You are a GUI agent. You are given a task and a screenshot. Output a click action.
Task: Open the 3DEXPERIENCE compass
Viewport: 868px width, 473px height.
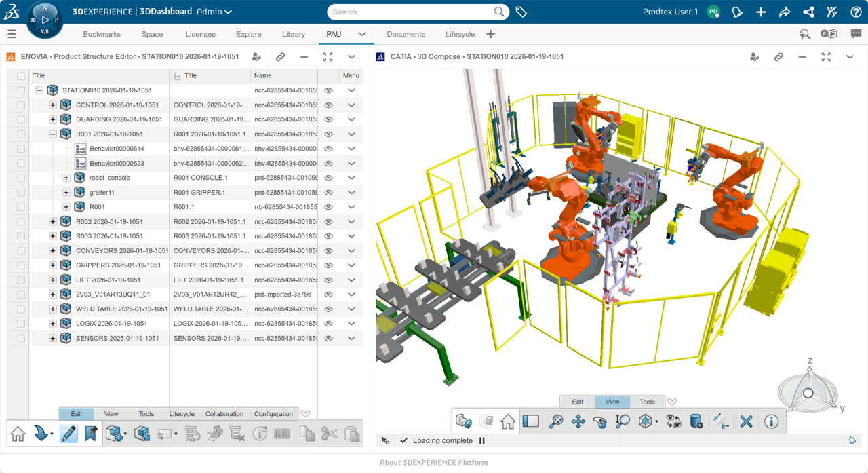point(45,20)
